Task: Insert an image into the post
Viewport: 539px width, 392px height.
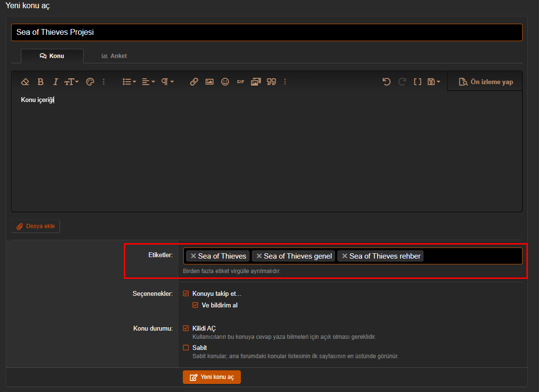Action: click(209, 82)
